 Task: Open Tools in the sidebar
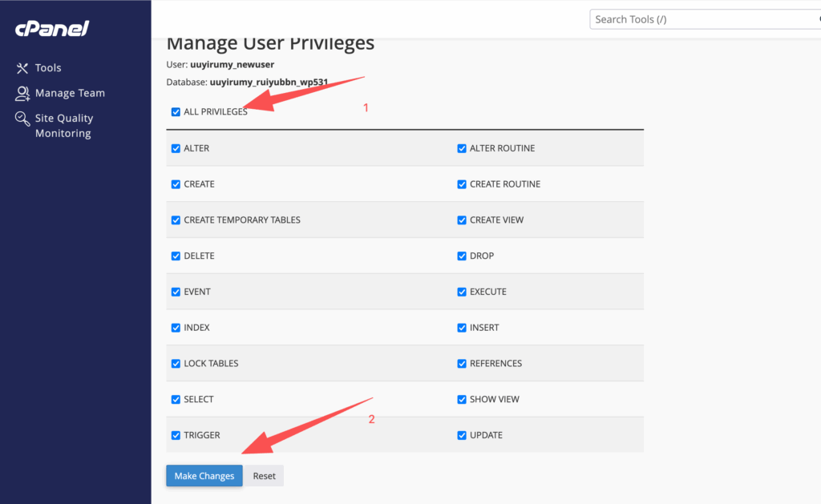tap(48, 68)
